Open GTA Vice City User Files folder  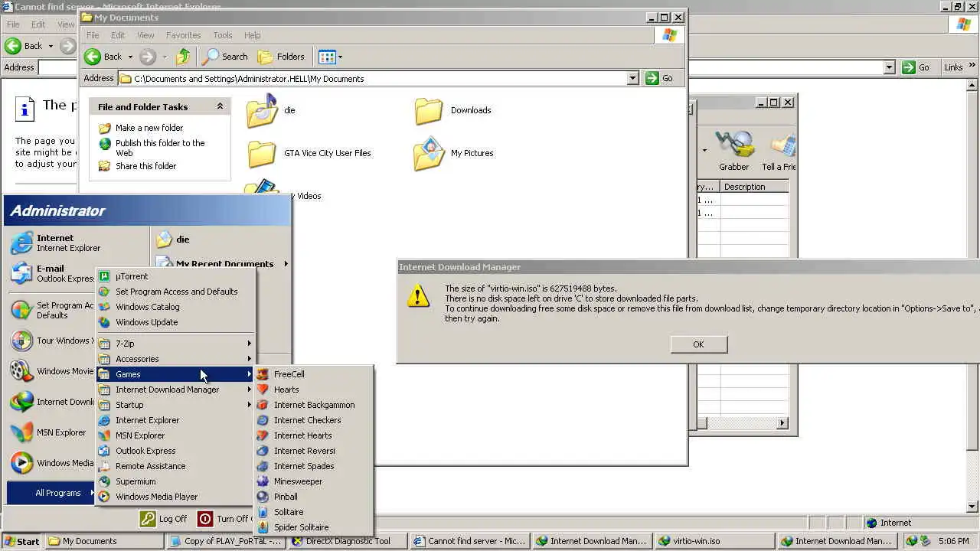coord(309,153)
